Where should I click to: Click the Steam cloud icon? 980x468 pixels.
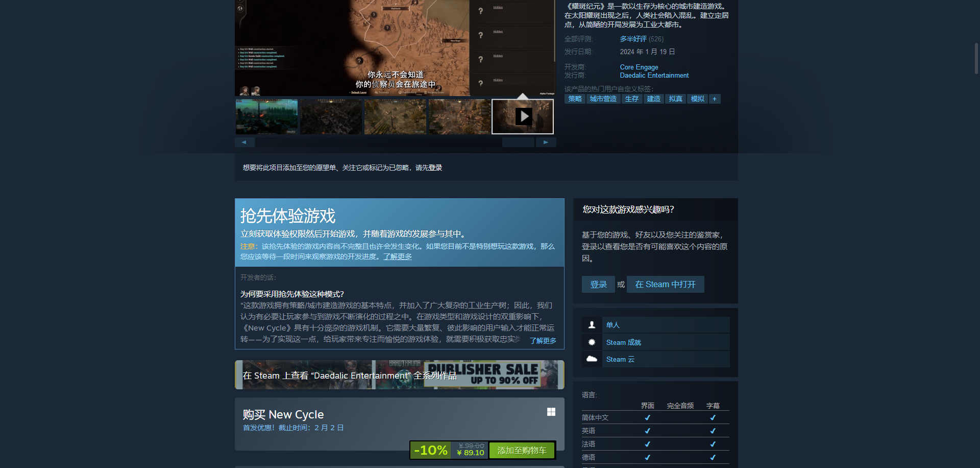tap(592, 359)
